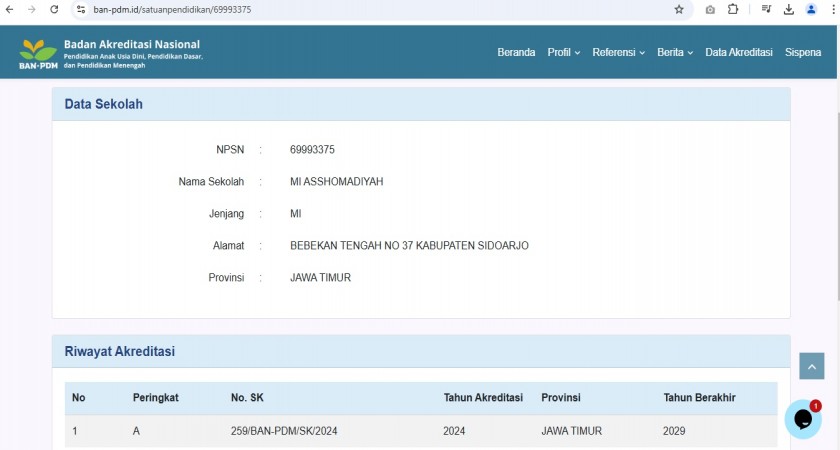840x450 pixels.
Task: Expand the Profil dropdown menu
Action: pyautogui.click(x=563, y=52)
